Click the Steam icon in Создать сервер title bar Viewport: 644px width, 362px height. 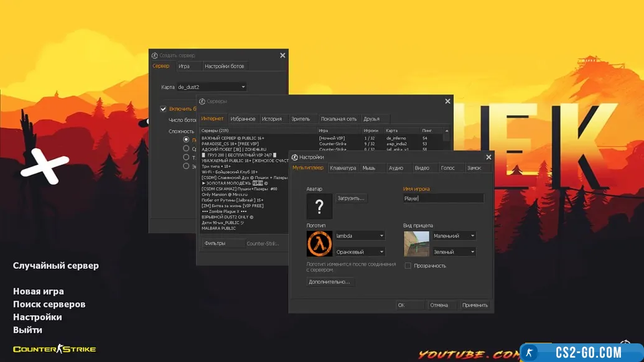pos(155,56)
